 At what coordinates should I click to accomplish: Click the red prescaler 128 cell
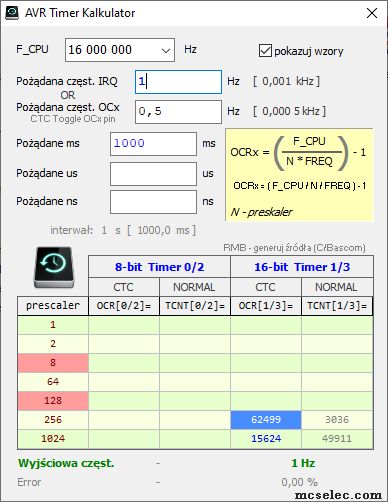coord(53,401)
